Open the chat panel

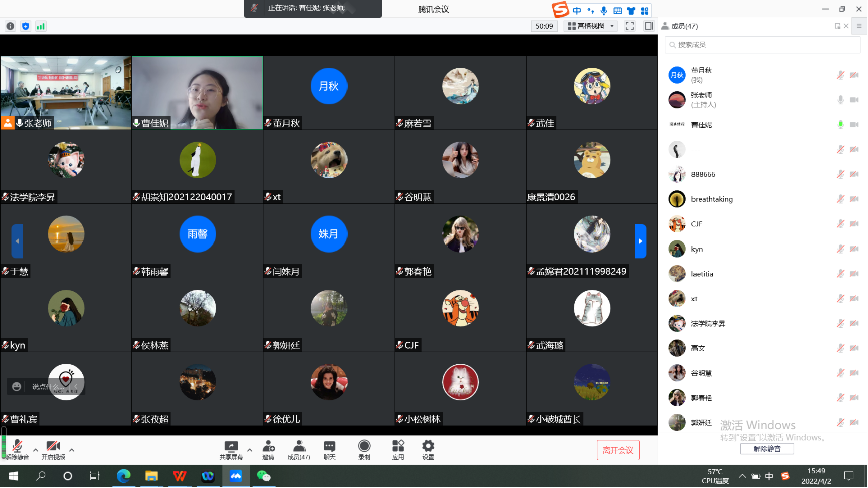(x=329, y=449)
